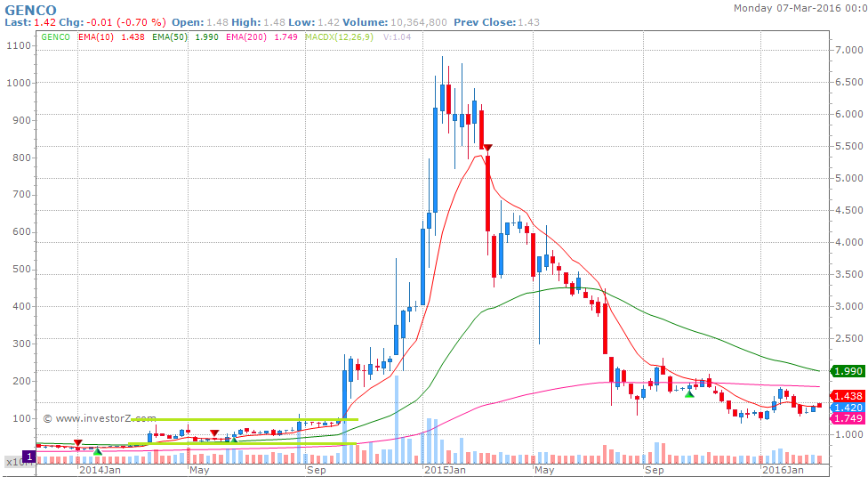Screen dimensions: 868x477
Task: Click the red 1.438 EMA(10) price tag
Action: click(x=848, y=396)
